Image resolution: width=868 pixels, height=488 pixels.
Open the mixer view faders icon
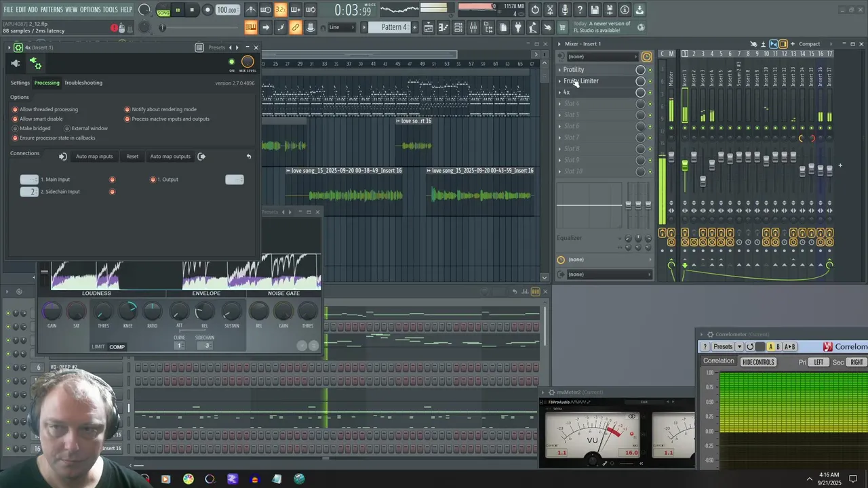tap(473, 27)
